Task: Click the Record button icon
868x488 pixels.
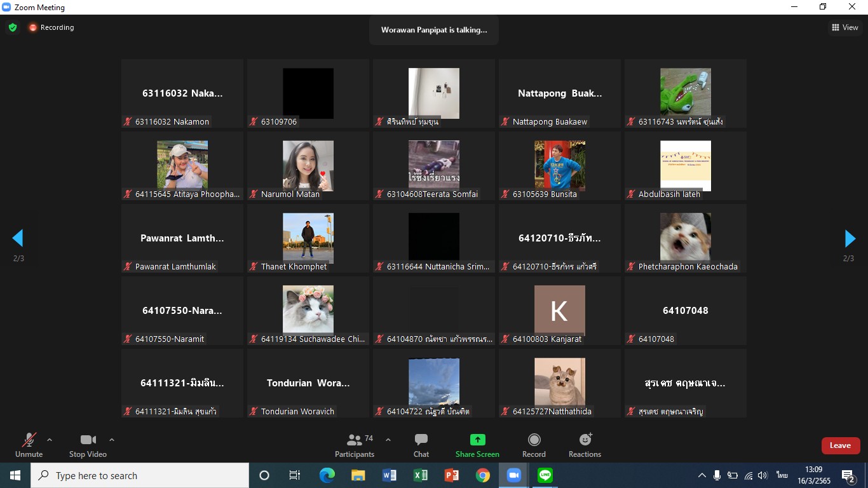Action: [x=534, y=440]
